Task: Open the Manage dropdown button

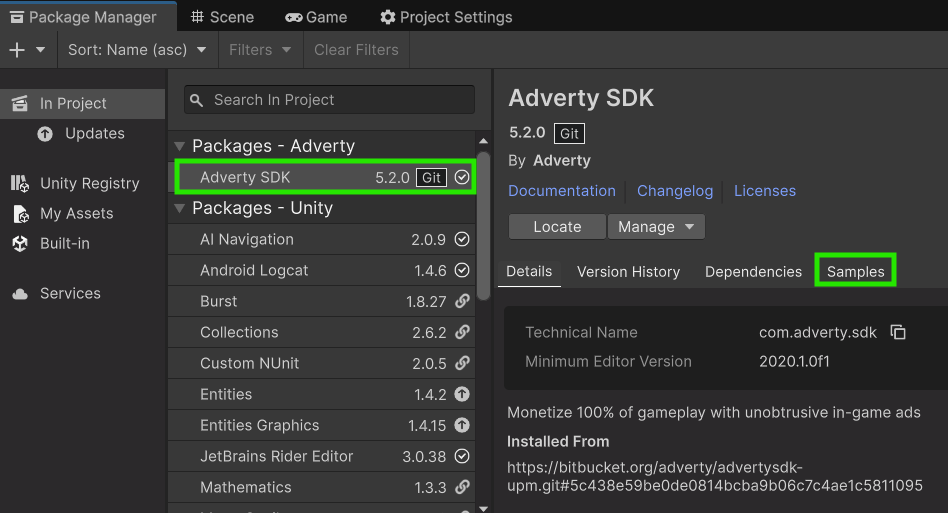Action: [656, 227]
